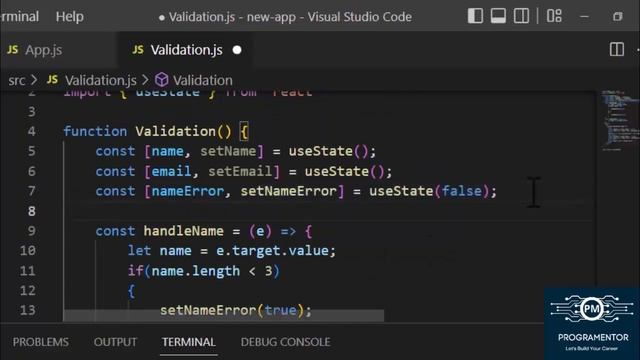Select the TERMINAL panel tab
The height and width of the screenshot is (360, 640).
[x=189, y=342]
